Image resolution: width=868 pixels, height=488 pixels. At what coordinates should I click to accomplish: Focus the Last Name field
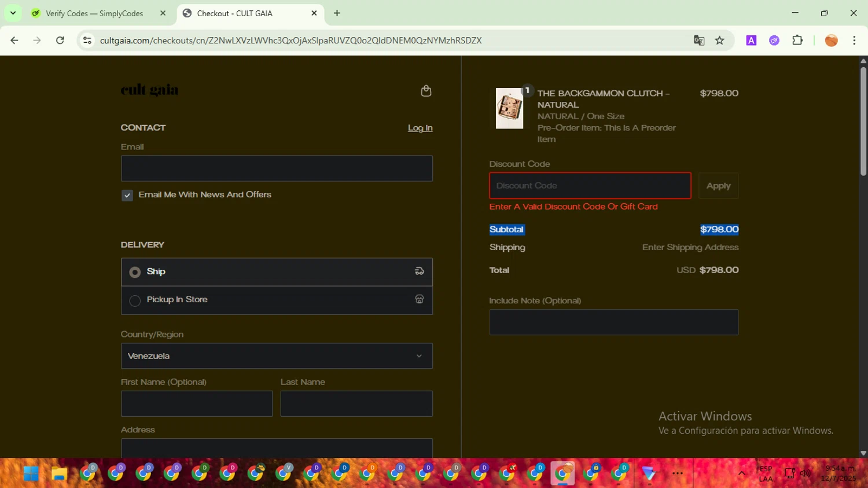pos(356,403)
